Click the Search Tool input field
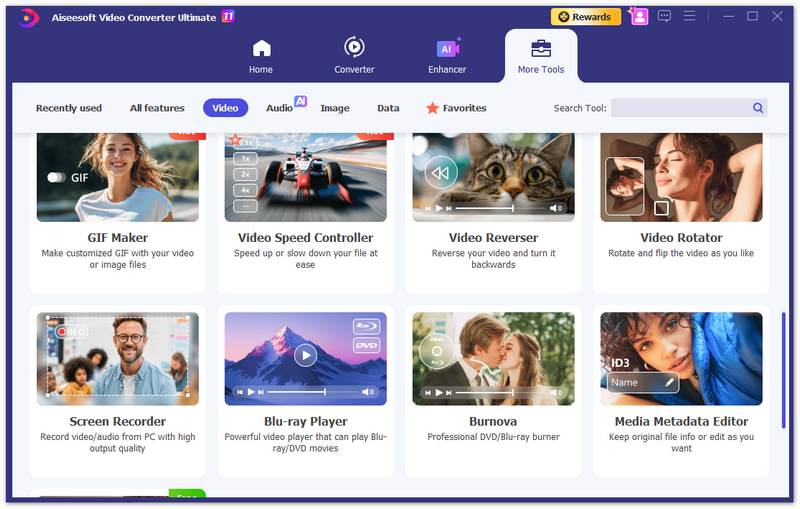800x509 pixels. pos(681,108)
